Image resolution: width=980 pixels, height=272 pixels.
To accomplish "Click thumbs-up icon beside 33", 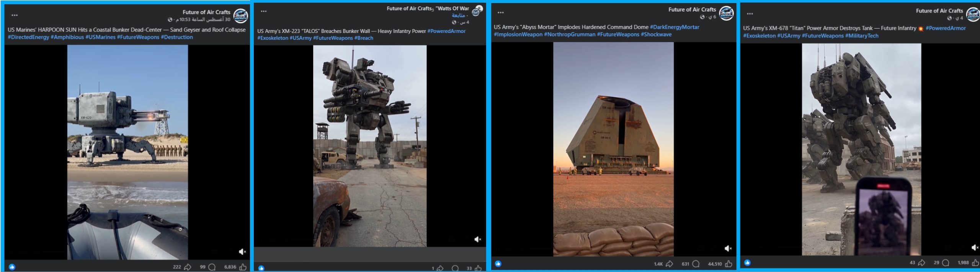I will (478, 268).
